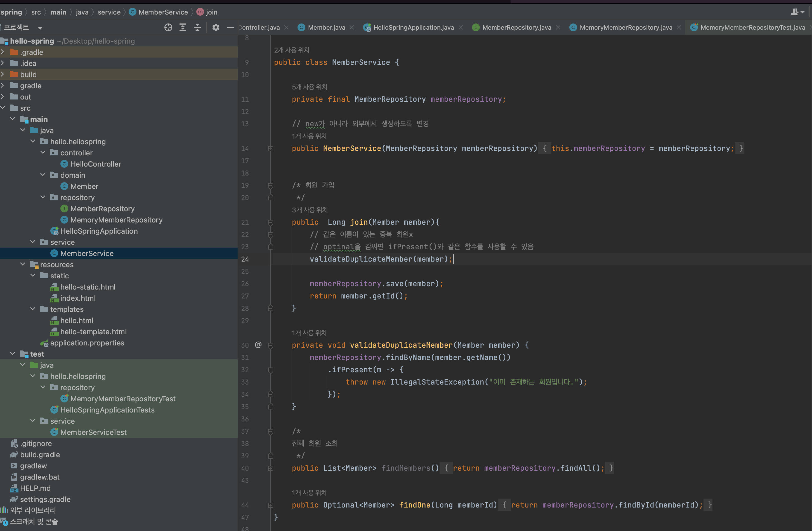This screenshot has width=812, height=531.
Task: Switch to the Member.java tab
Action: (x=326, y=28)
